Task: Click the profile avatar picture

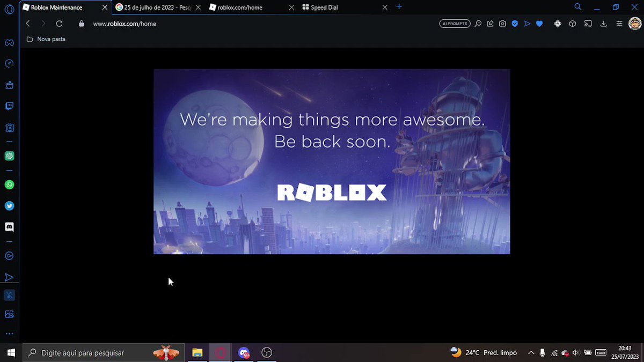Action: 635,24
